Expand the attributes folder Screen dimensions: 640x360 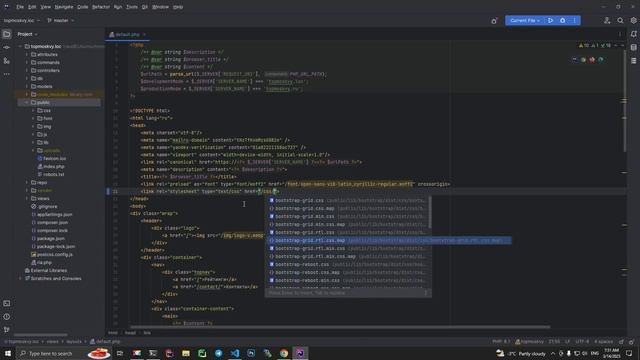click(27, 54)
